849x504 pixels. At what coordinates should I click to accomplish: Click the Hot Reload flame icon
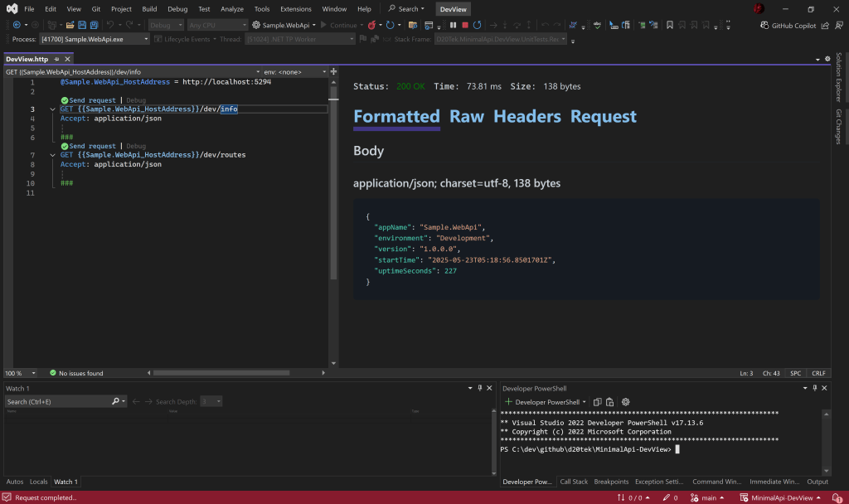370,25
